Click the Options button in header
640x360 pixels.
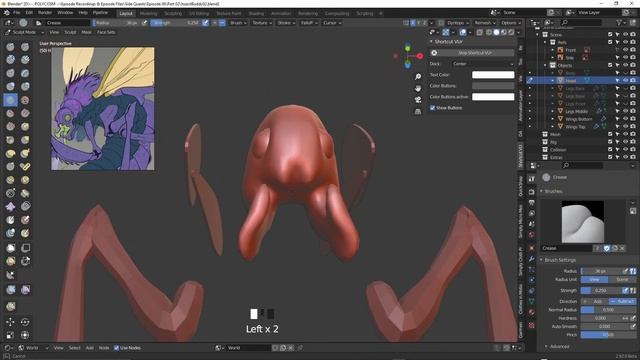[x=511, y=23]
